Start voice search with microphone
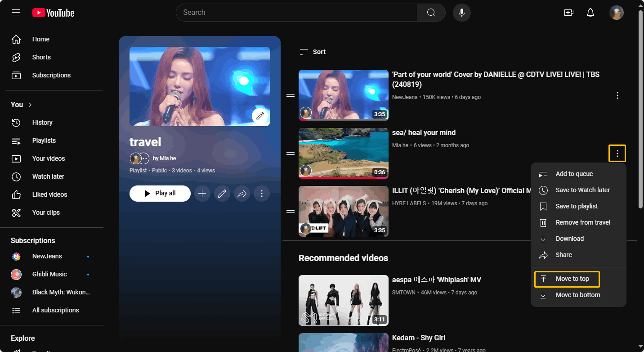This screenshot has width=644, height=352. coord(461,13)
